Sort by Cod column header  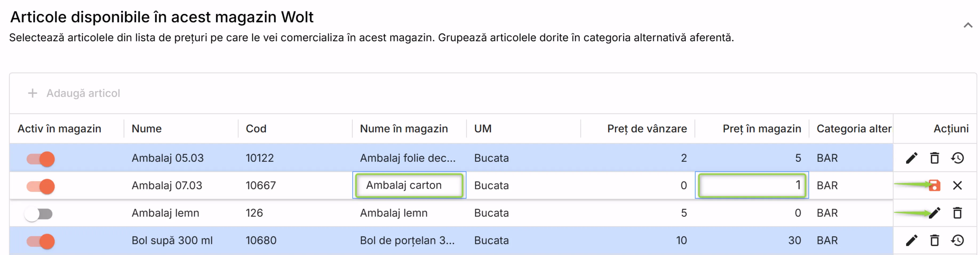click(256, 129)
